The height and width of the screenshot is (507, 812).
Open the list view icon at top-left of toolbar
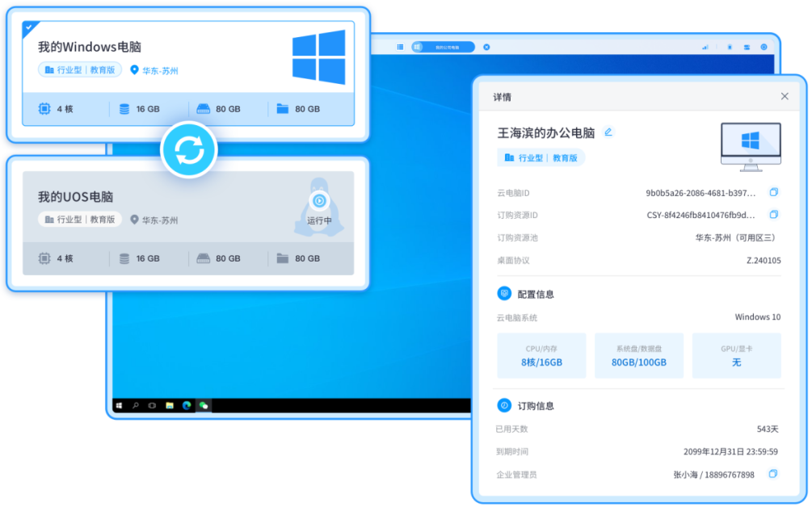point(400,47)
